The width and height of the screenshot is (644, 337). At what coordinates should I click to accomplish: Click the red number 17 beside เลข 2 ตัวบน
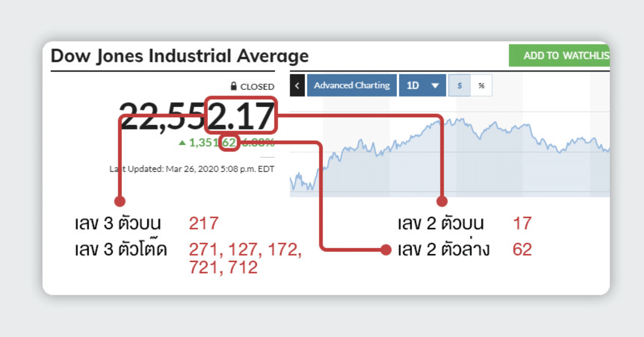522,223
